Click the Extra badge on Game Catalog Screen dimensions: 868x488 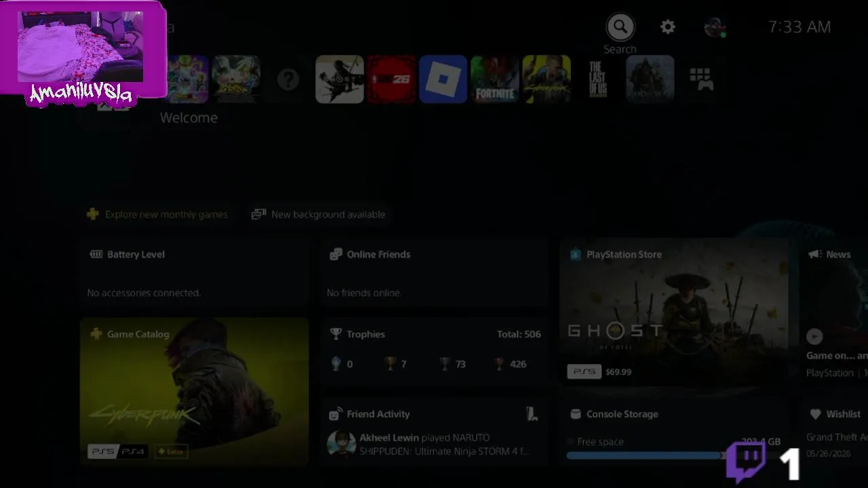[171, 451]
